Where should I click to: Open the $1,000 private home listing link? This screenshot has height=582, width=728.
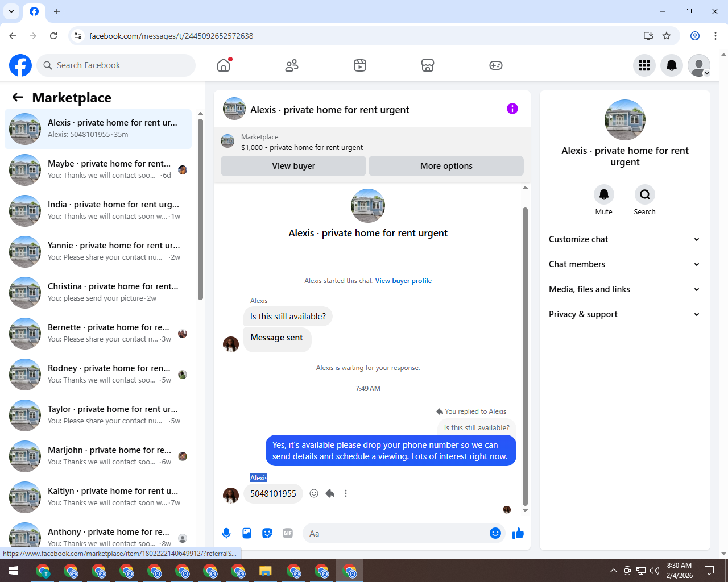coord(302,147)
